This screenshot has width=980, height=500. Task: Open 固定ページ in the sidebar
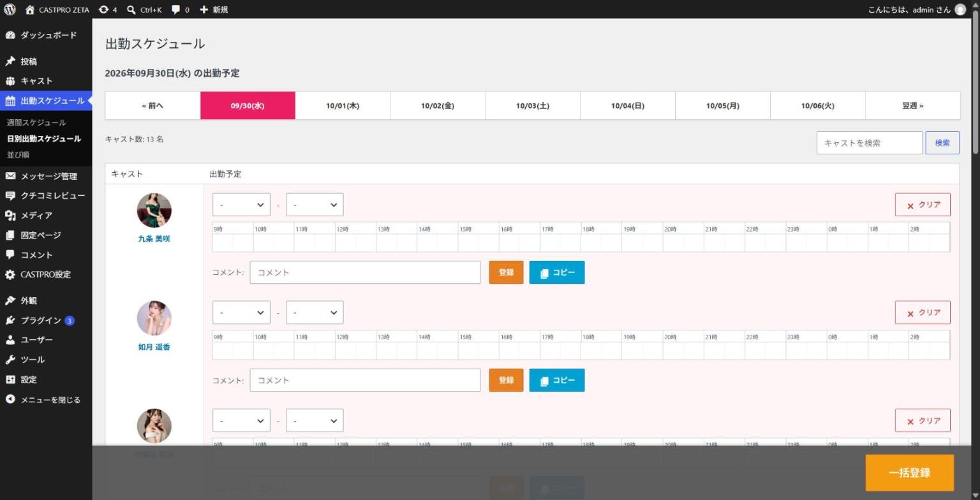coord(46,235)
